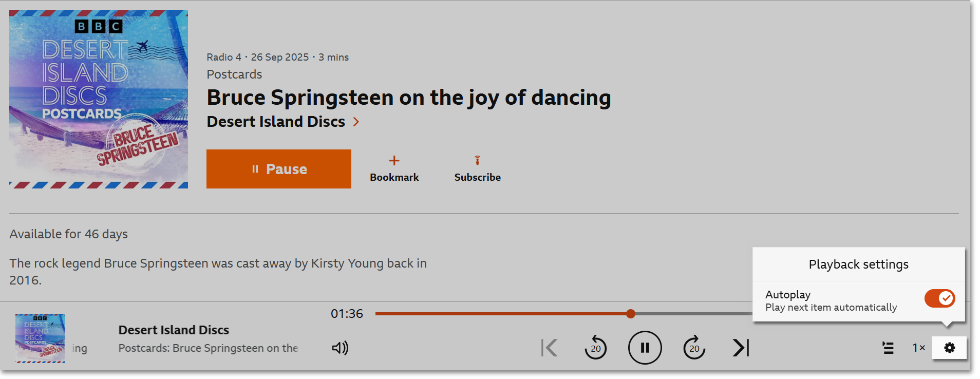This screenshot has height=379, width=980.
Task: Click the Bookmark plus icon
Action: (x=394, y=160)
